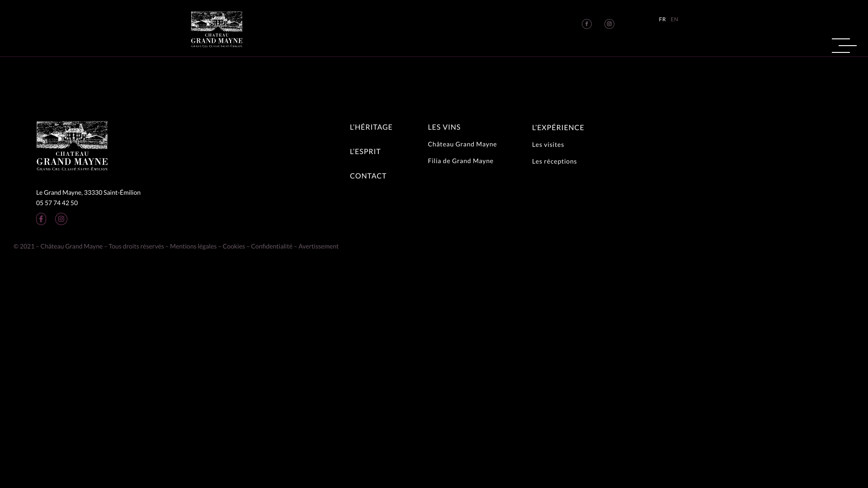868x488 pixels.
Task: Switch language to EN
Action: 675,19
